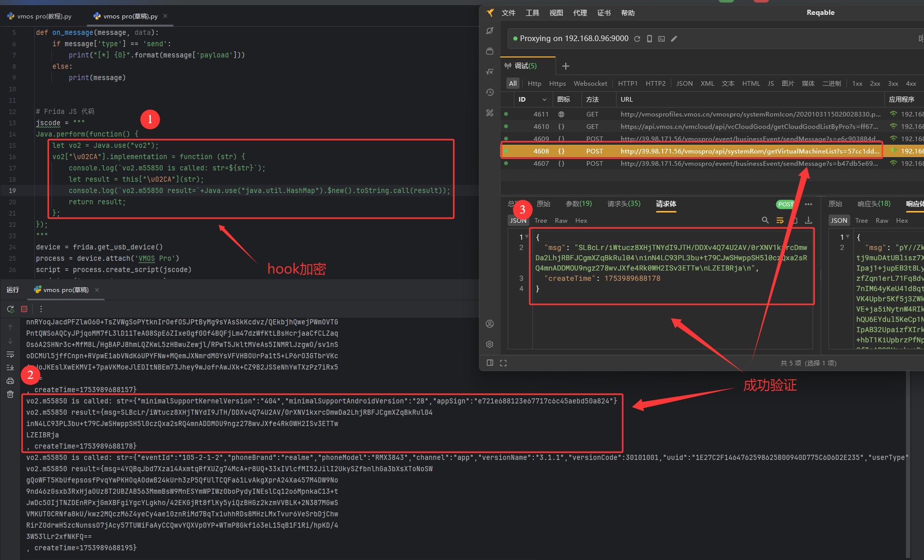Open the collections sidebar icon in Reqable
Image resolution: width=924 pixels, height=560 pixels.
click(x=490, y=51)
